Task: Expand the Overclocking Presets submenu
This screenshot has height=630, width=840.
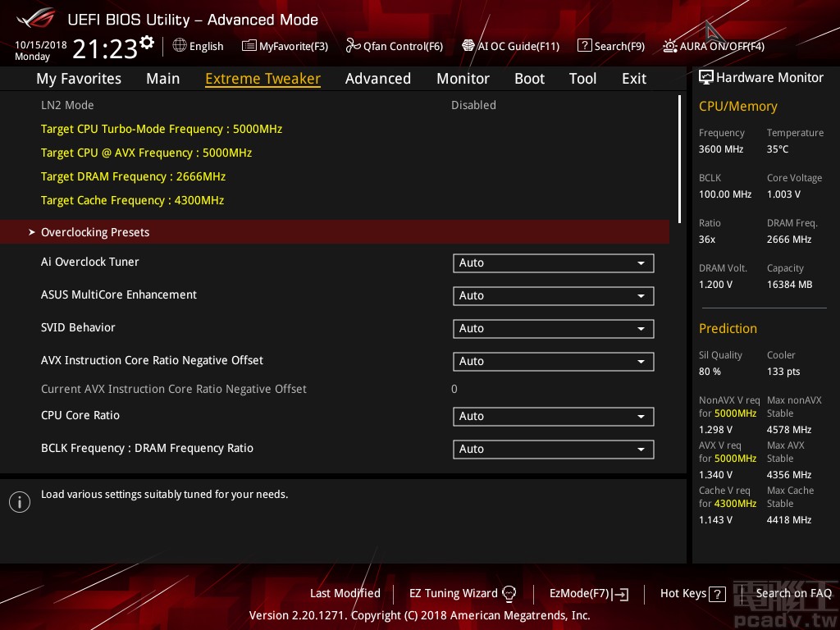Action: point(95,232)
